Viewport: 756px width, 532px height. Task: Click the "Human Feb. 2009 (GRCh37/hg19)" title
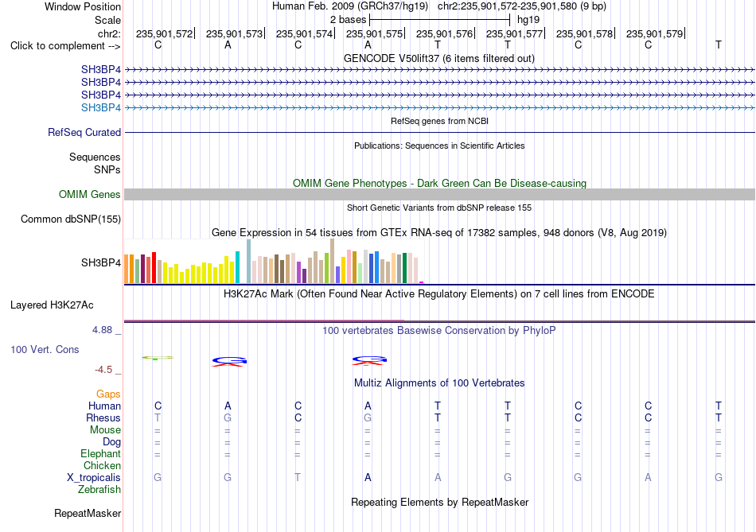click(350, 6)
